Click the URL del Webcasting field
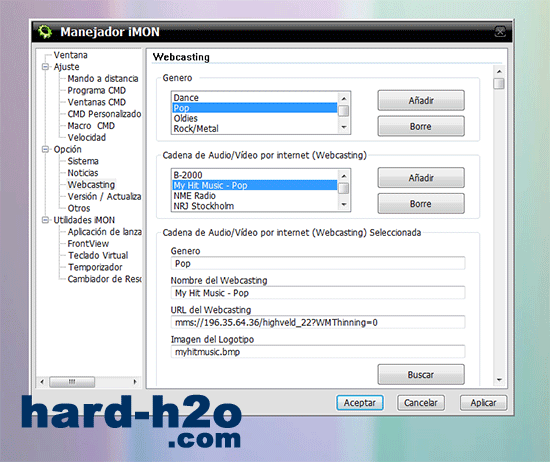The width and height of the screenshot is (550, 462). [x=318, y=322]
